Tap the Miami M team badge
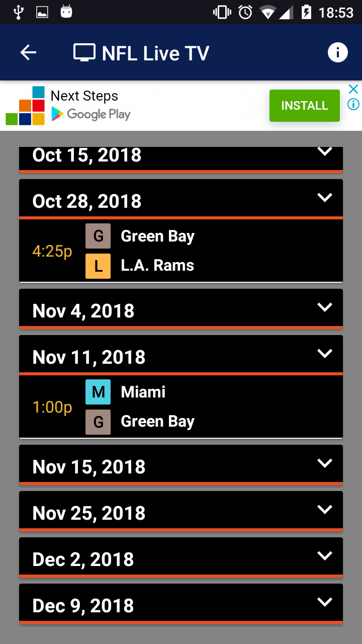 pyautogui.click(x=98, y=392)
